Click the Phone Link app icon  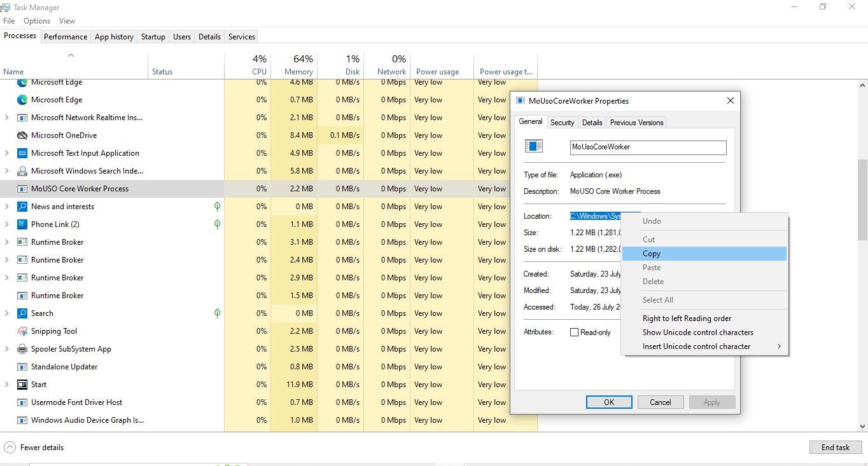tap(22, 224)
